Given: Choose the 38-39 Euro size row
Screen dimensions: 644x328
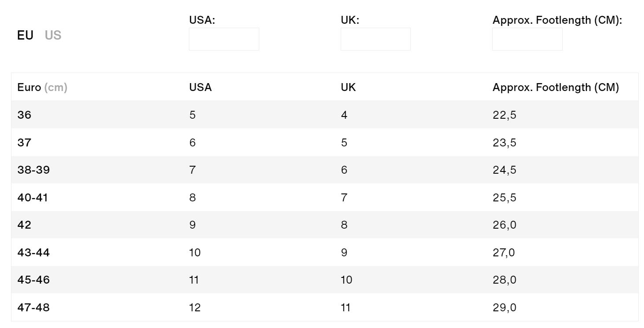Looking at the screenshot, I should point(325,170).
